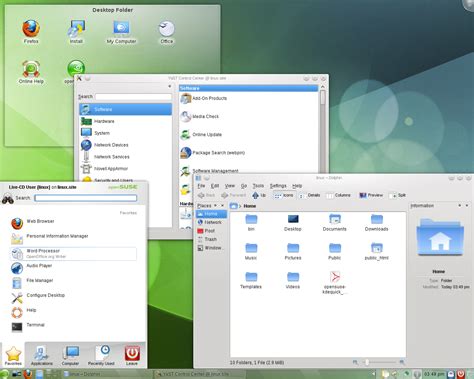Select the Downloads folder in Dolphin
Screen dimensions: 474x379
[376, 223]
